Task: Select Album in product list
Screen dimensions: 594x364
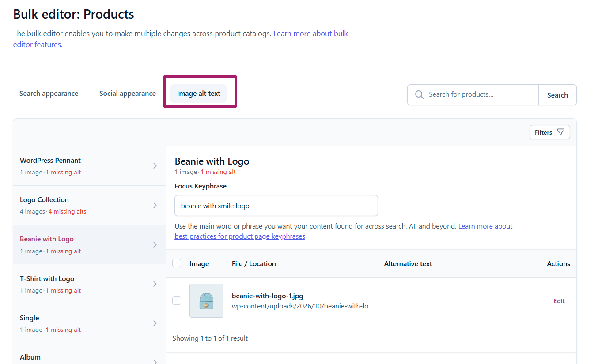Action: coord(89,354)
